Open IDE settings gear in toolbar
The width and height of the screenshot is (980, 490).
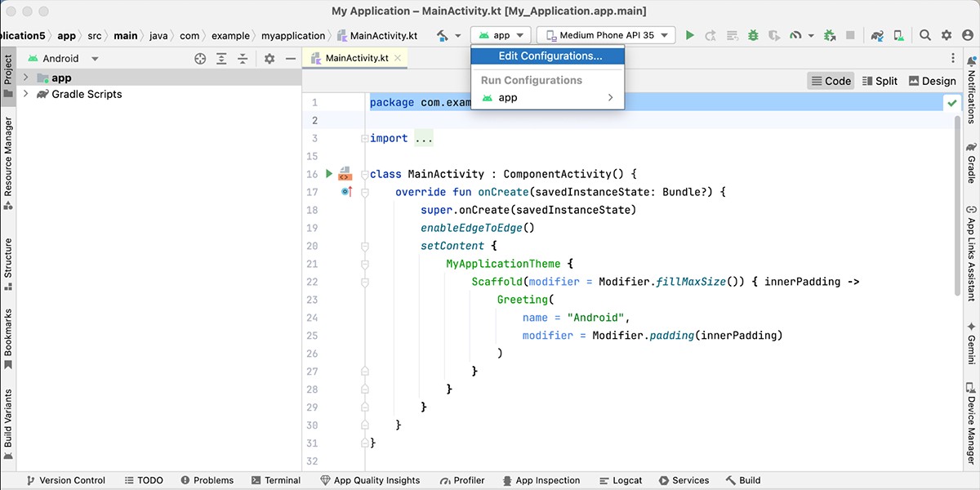(947, 35)
